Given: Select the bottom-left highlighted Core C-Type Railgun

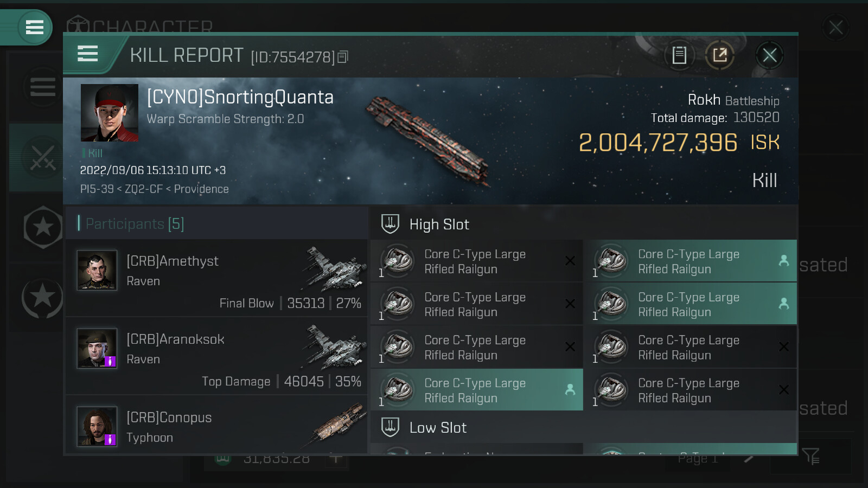Looking at the screenshot, I should (476, 390).
